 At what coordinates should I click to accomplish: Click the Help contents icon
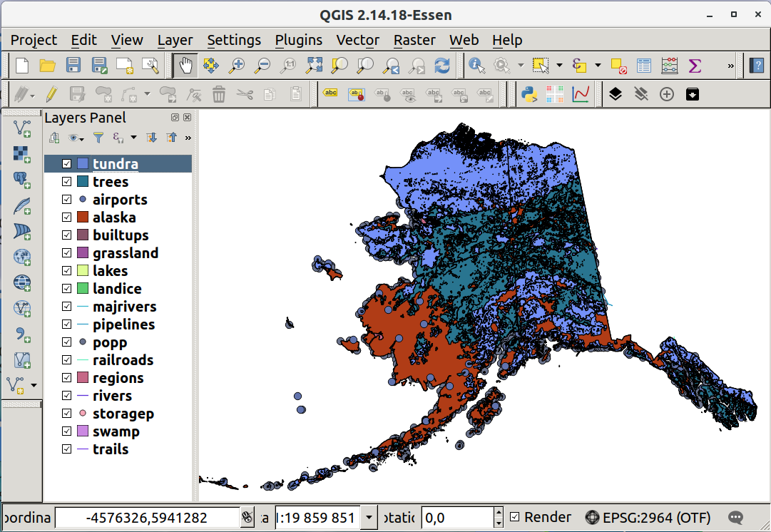(757, 66)
